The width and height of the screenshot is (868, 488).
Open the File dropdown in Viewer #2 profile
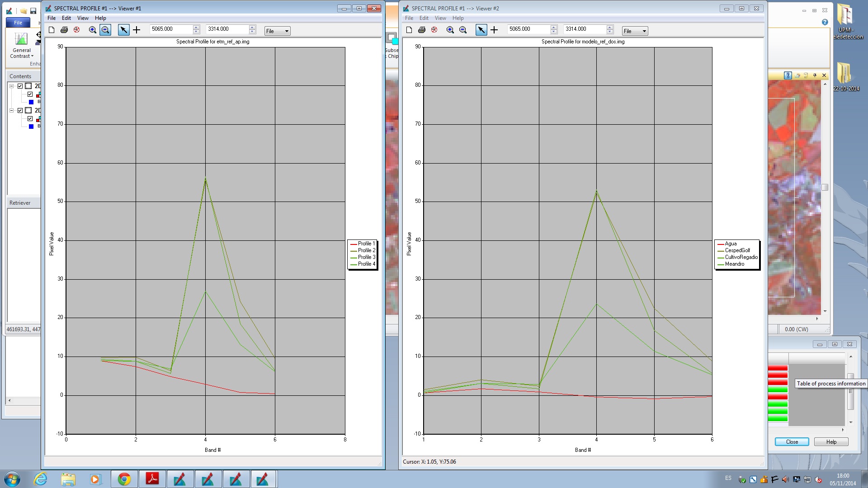(635, 31)
